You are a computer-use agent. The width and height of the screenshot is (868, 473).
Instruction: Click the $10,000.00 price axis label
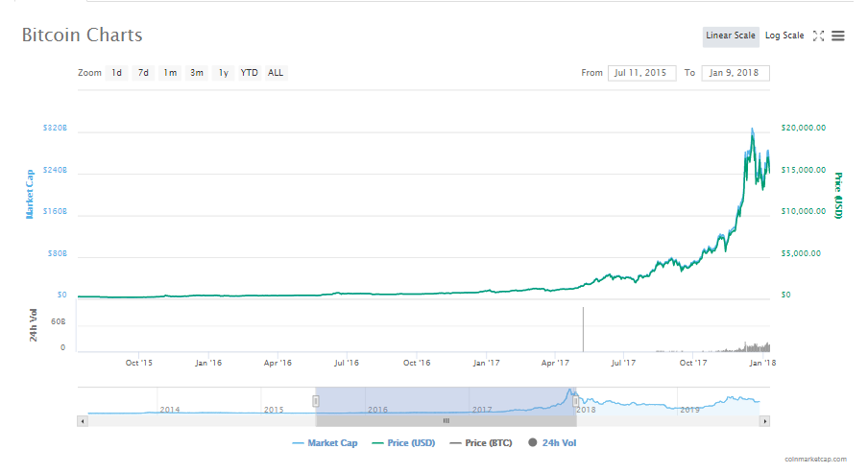(x=804, y=211)
